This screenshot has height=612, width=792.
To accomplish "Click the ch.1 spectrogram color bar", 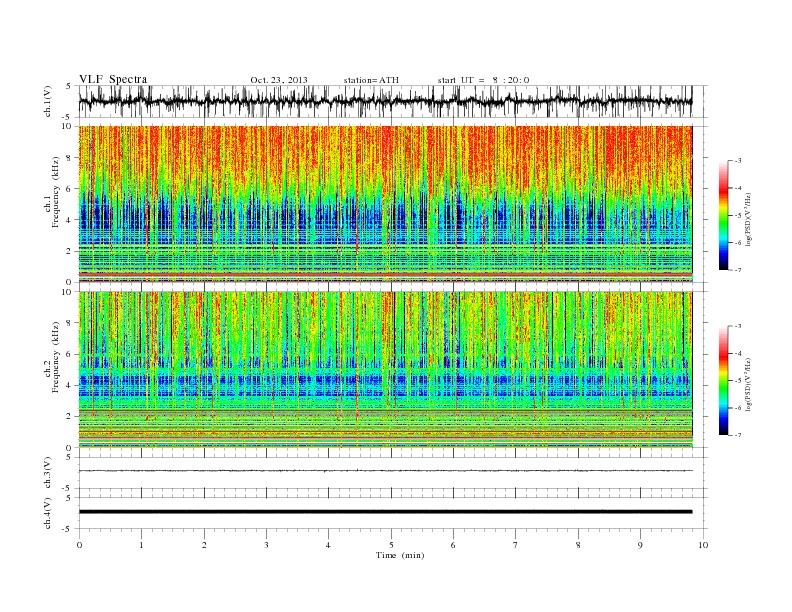I will pyautogui.click(x=724, y=215).
